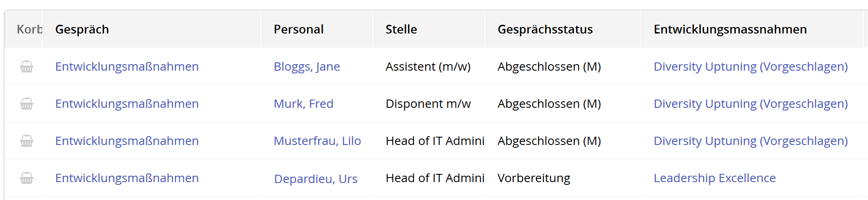Open Diversity Uptuning link in Musterfrau row
Image resolution: width=868 pixels, height=200 pixels.
(x=750, y=141)
